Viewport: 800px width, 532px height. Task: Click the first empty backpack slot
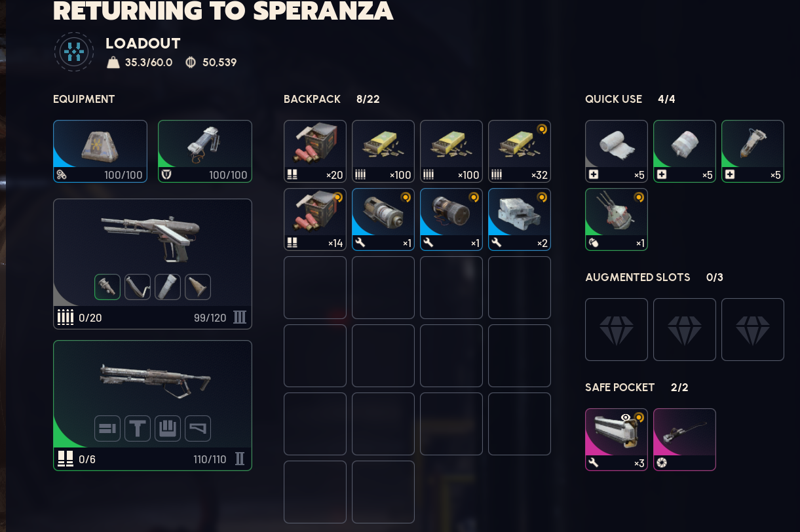[315, 288]
